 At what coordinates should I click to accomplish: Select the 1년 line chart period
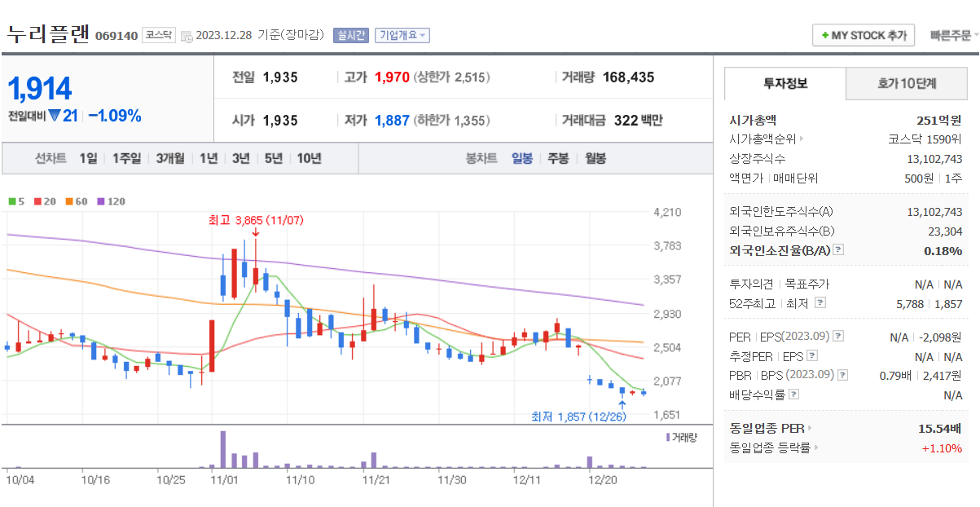pos(209,158)
